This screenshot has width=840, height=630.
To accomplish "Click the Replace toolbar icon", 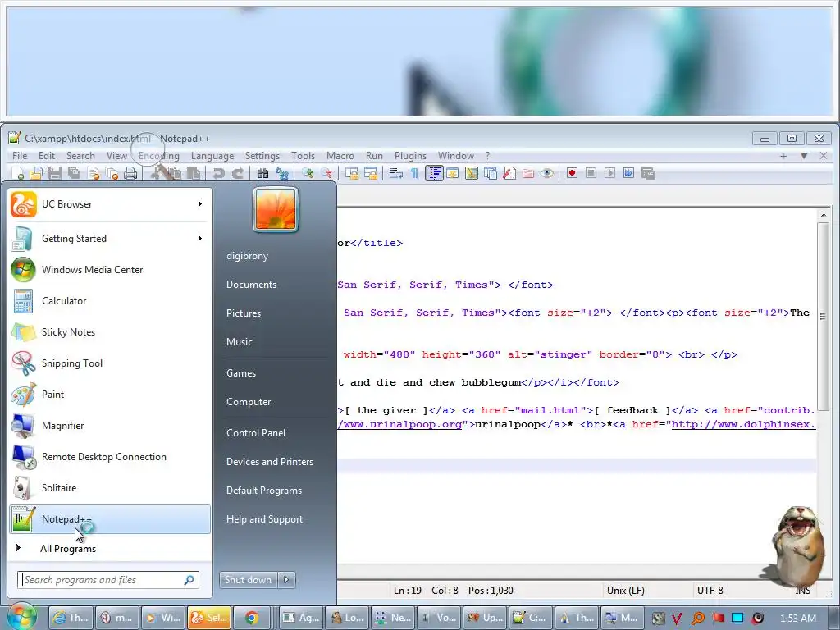I will click(x=282, y=173).
